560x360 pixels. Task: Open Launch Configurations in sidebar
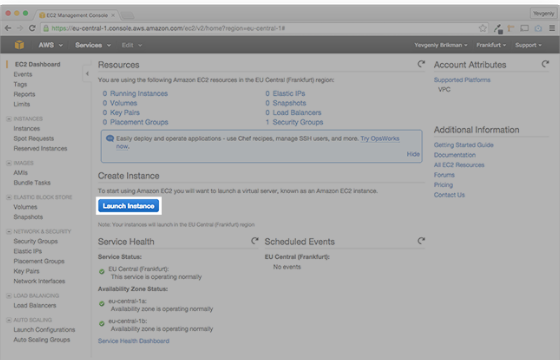(x=44, y=330)
